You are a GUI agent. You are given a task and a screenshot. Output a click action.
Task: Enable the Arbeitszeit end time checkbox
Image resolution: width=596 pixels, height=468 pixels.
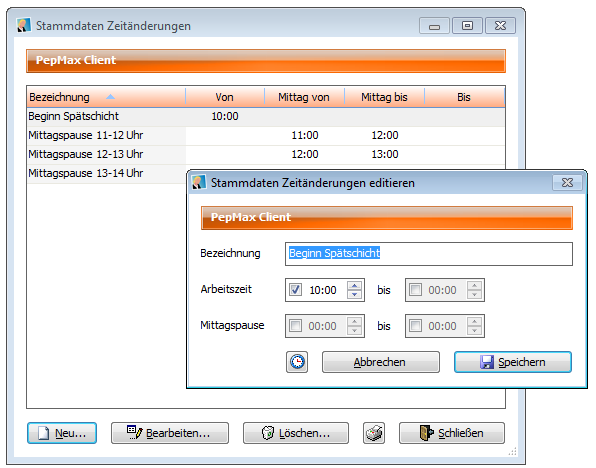[x=415, y=290]
